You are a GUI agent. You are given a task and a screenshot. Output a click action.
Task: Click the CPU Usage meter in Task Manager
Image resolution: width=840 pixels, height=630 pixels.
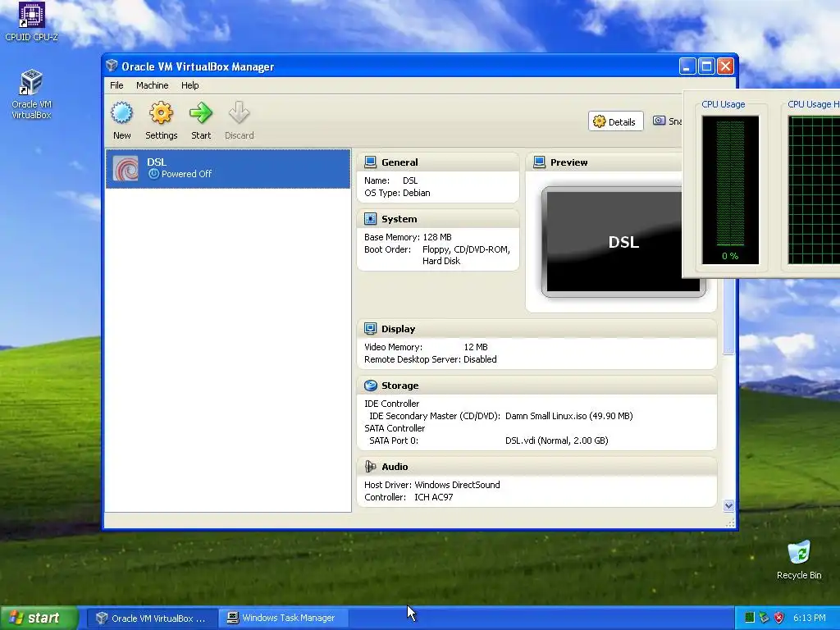point(730,189)
